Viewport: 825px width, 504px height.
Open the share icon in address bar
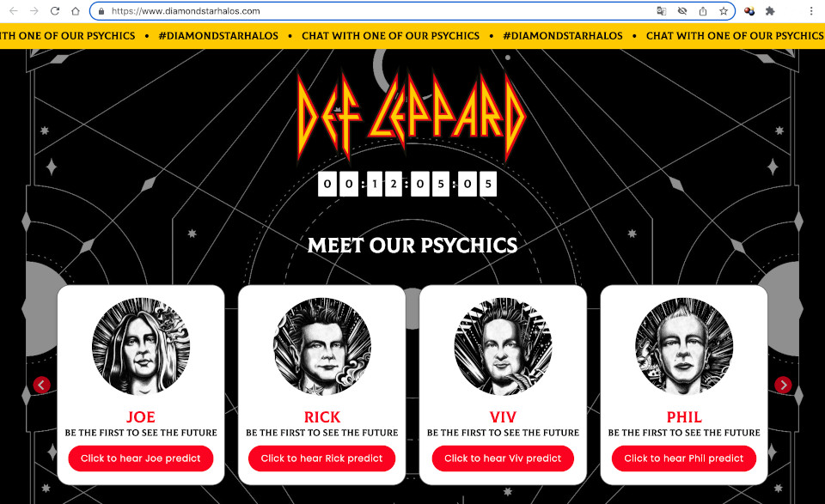(703, 11)
